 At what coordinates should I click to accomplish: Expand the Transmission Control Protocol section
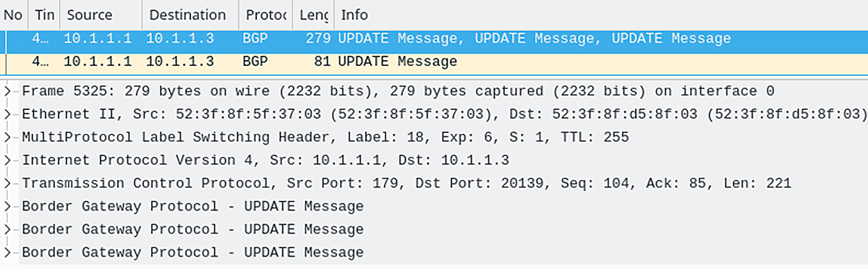pyautogui.click(x=7, y=184)
